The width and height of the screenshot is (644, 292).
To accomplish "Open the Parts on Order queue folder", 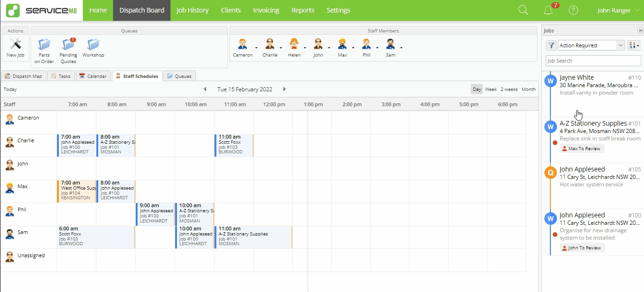I will [44, 44].
